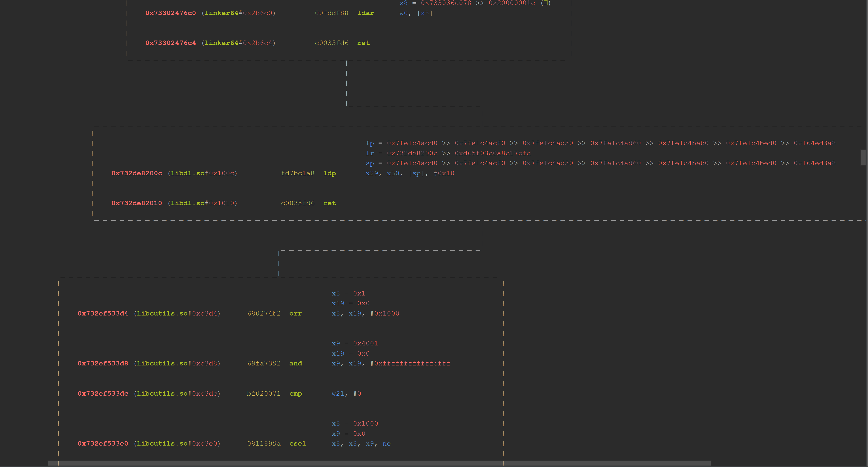
Task: Click operand #0xffffffffffffefff of and instruction
Action: (410, 364)
